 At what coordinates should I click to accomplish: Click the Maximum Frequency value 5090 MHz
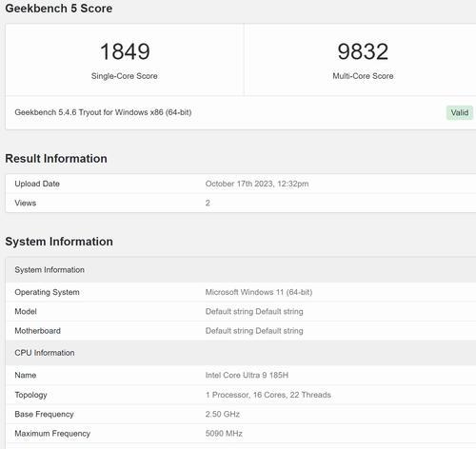[x=224, y=434]
